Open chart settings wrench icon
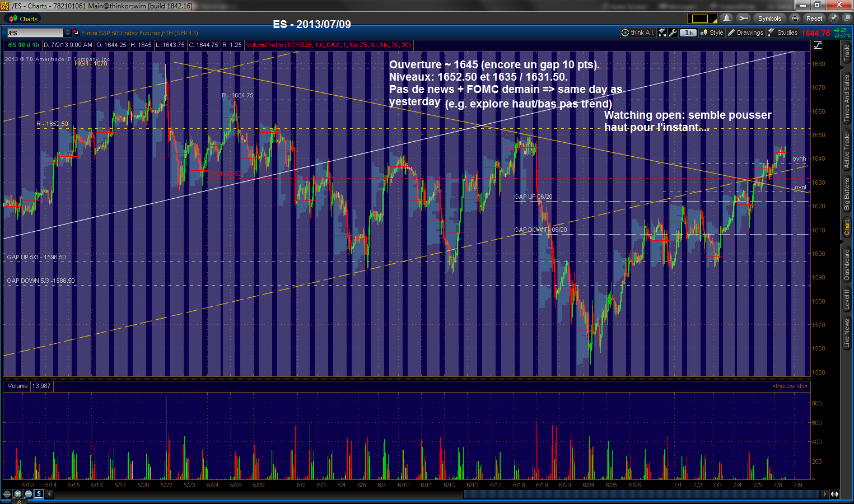Screen dimensions: 854x504 coord(673,33)
